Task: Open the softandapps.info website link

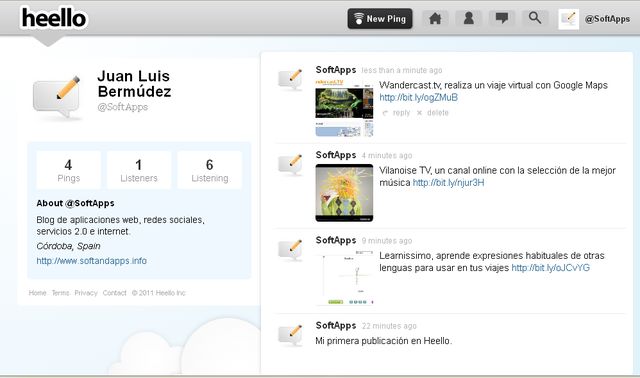Action: (x=91, y=261)
